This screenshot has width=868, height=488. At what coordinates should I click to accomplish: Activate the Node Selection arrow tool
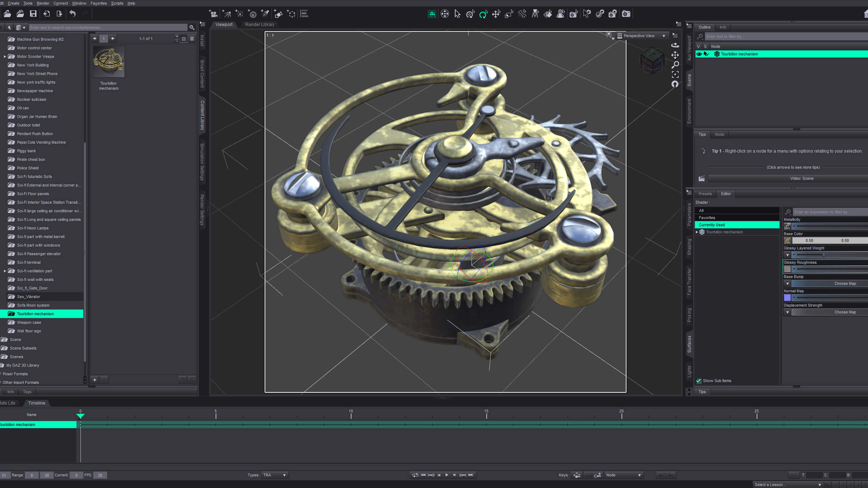[x=457, y=14]
